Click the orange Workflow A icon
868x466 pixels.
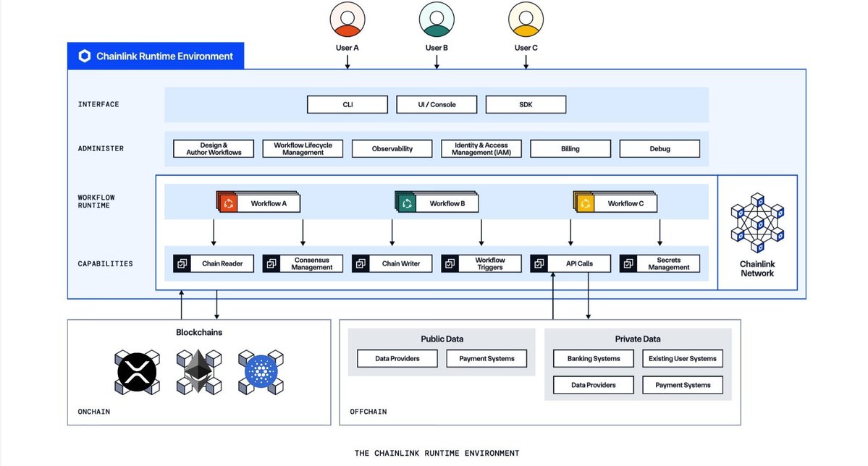(x=227, y=203)
